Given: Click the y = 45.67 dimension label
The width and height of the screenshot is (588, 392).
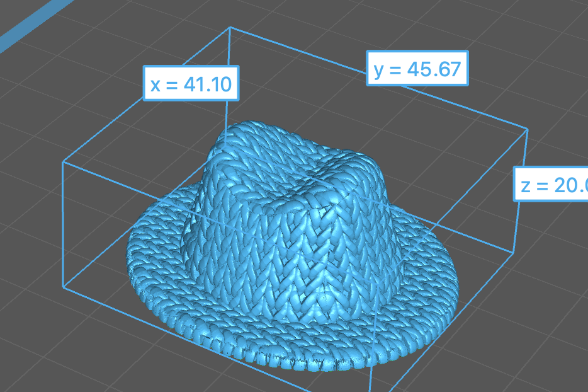Looking at the screenshot, I should [x=417, y=69].
